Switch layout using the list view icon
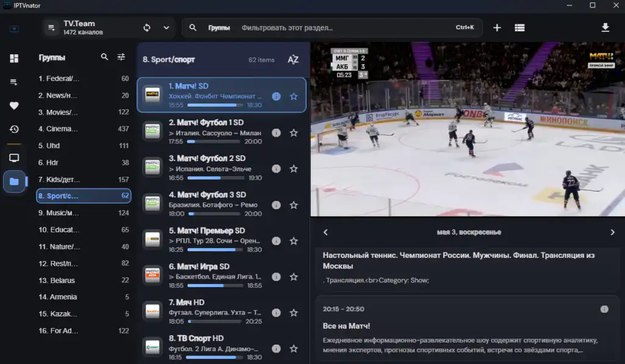Image resolution: width=625 pixels, height=364 pixels. pos(519,27)
